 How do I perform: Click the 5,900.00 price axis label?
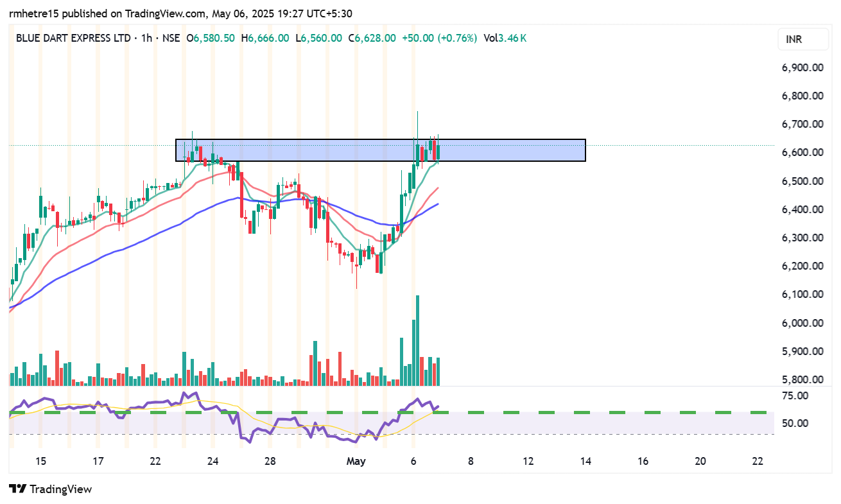(x=802, y=351)
